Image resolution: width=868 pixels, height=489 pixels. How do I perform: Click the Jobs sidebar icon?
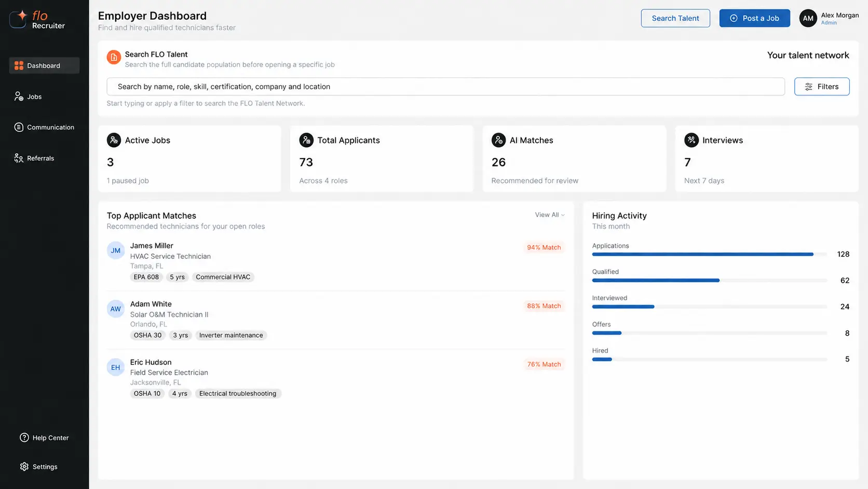point(19,97)
